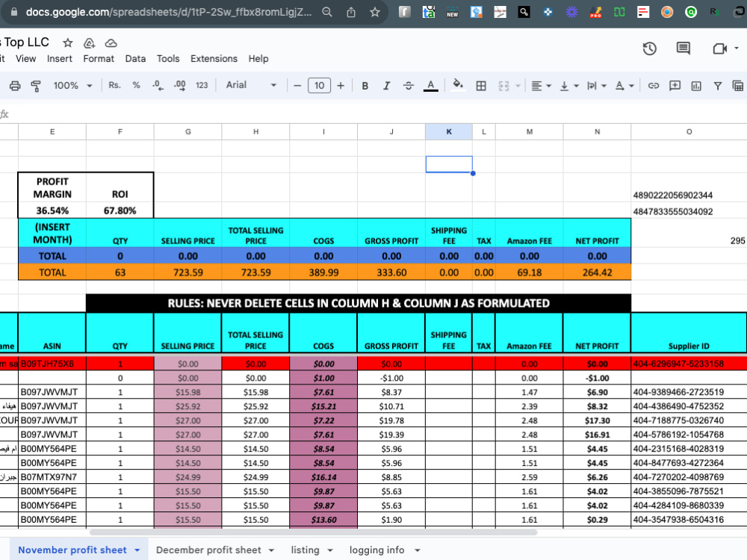
Task: Open the comment history icon
Action: coord(684,48)
